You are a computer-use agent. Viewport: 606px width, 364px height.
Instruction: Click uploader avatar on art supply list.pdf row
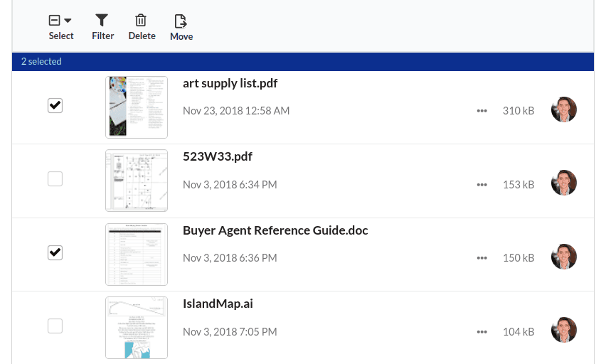[x=564, y=109]
